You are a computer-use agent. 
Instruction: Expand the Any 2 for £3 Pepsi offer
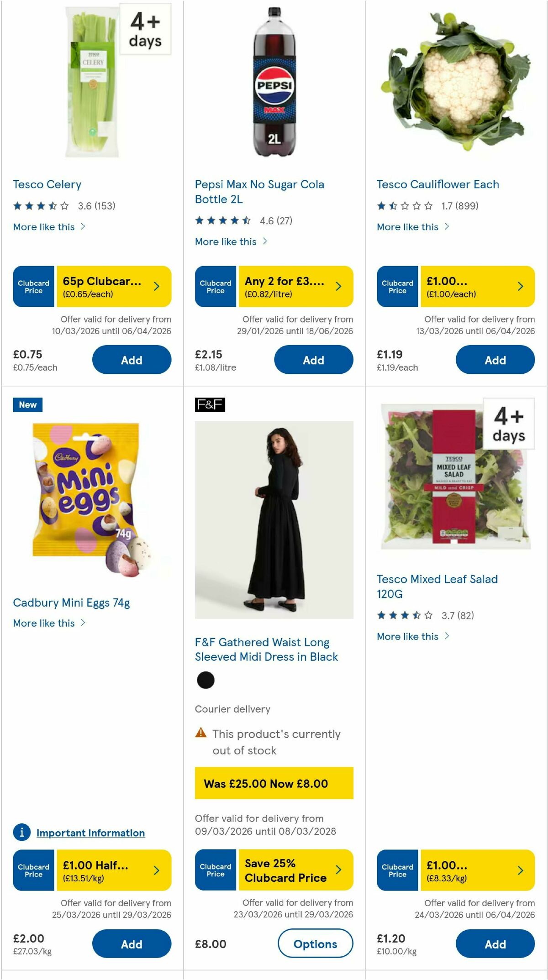click(338, 286)
